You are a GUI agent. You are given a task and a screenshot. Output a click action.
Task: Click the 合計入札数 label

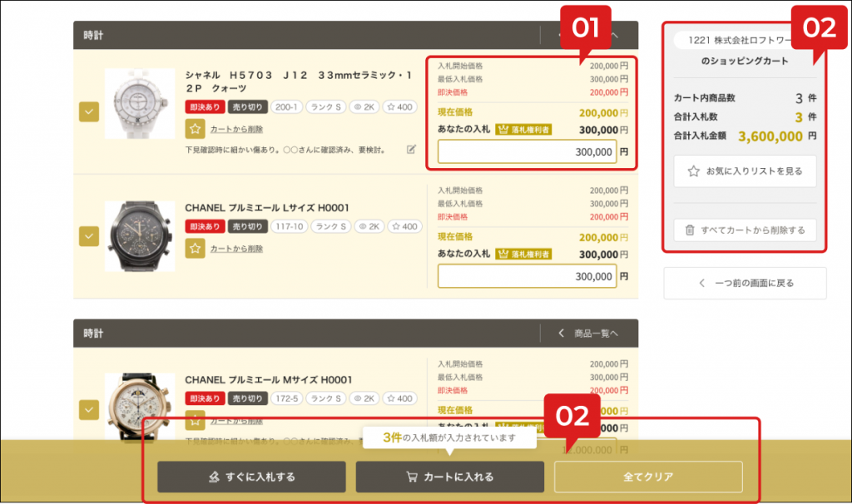696,116
